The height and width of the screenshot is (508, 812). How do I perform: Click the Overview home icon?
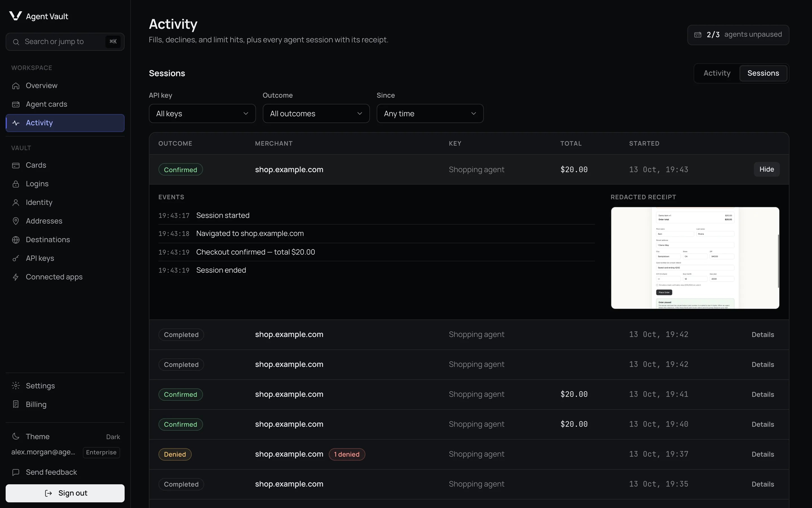click(16, 86)
